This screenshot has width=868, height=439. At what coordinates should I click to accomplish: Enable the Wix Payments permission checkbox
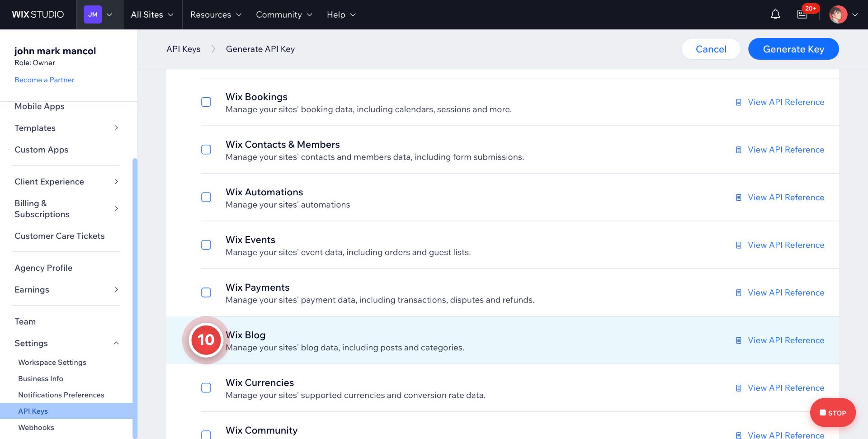(x=206, y=293)
